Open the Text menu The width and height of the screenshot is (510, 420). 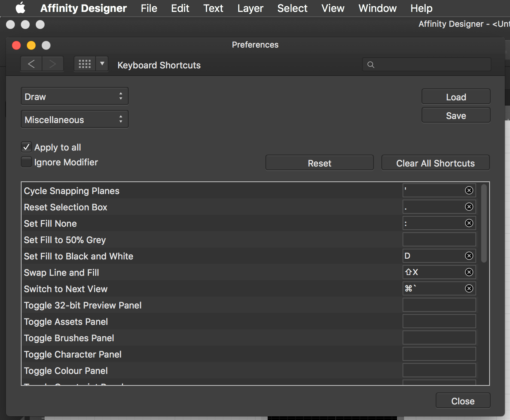[x=213, y=8]
